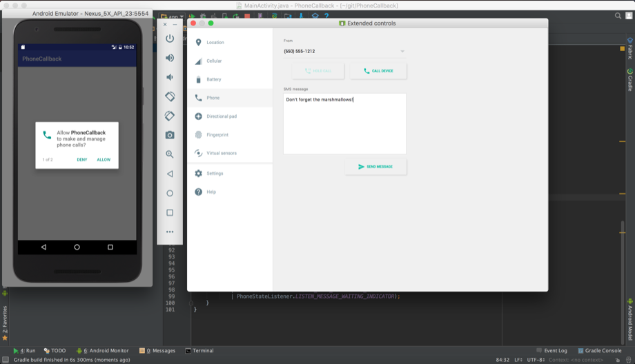
Task: Click the user avatar icon in the top-right corner
Action: tap(629, 16)
